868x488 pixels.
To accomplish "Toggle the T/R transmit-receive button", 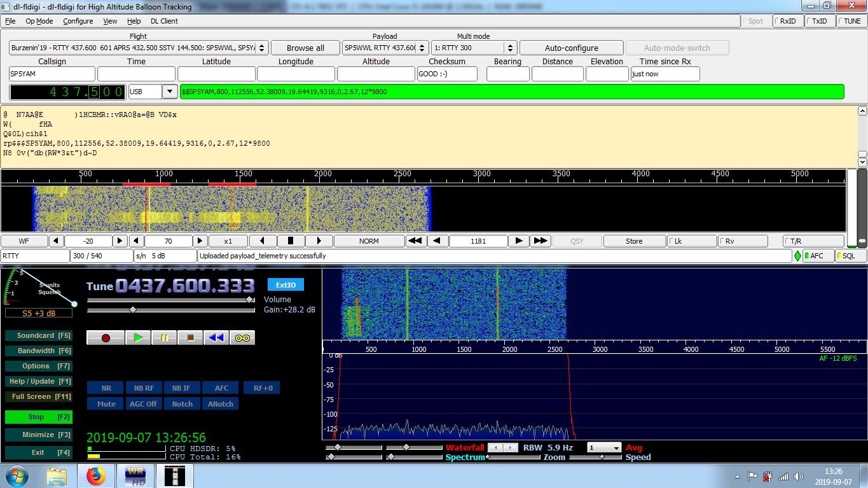I will point(813,241).
